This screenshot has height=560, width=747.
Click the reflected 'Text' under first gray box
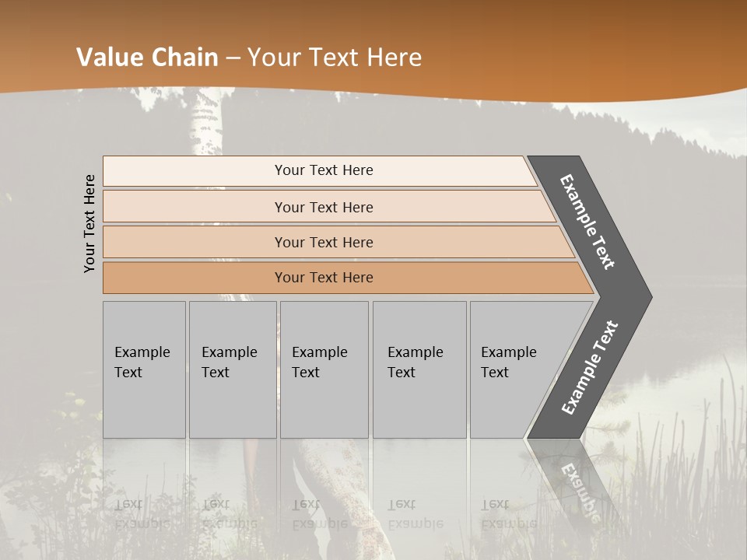point(128,504)
